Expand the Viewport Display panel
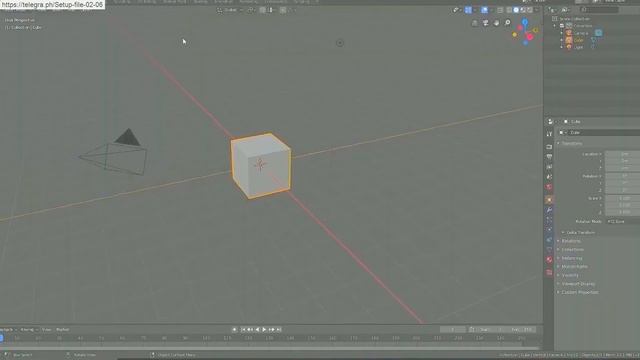The image size is (640, 360). point(578,284)
